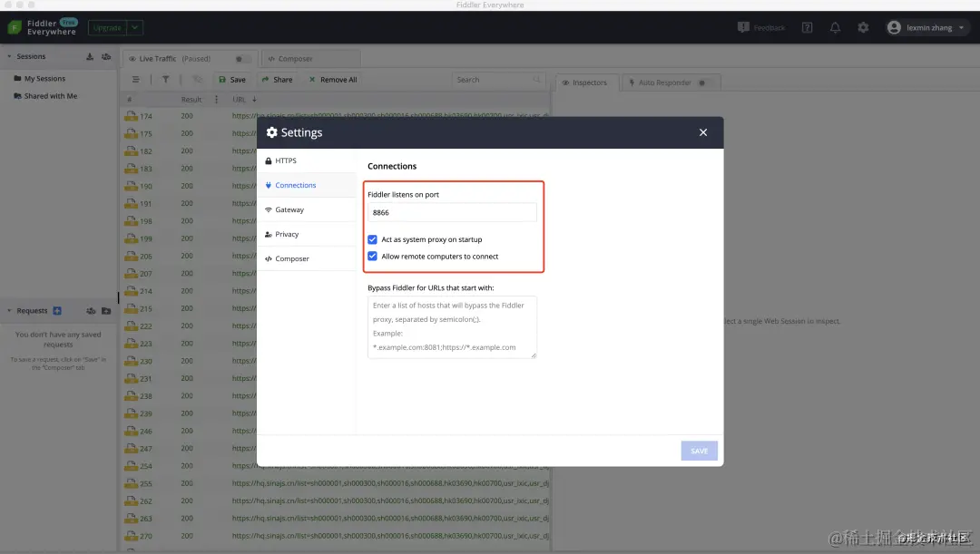Close the Settings dialog with the X

703,132
